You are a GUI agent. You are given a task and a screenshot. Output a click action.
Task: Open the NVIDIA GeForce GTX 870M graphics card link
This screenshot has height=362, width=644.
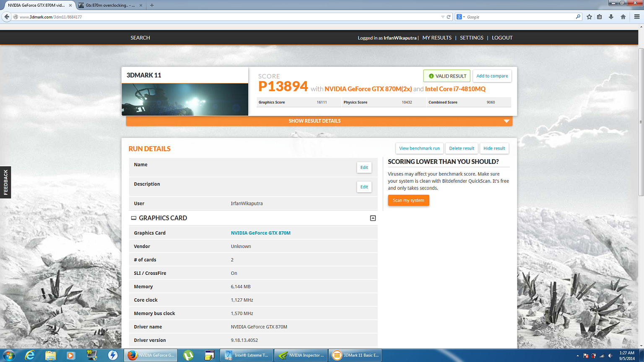point(260,233)
